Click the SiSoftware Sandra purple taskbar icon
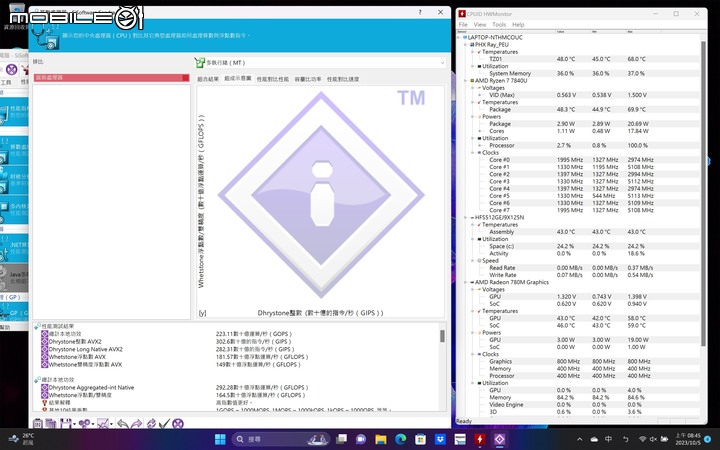720x450 pixels. (499, 439)
